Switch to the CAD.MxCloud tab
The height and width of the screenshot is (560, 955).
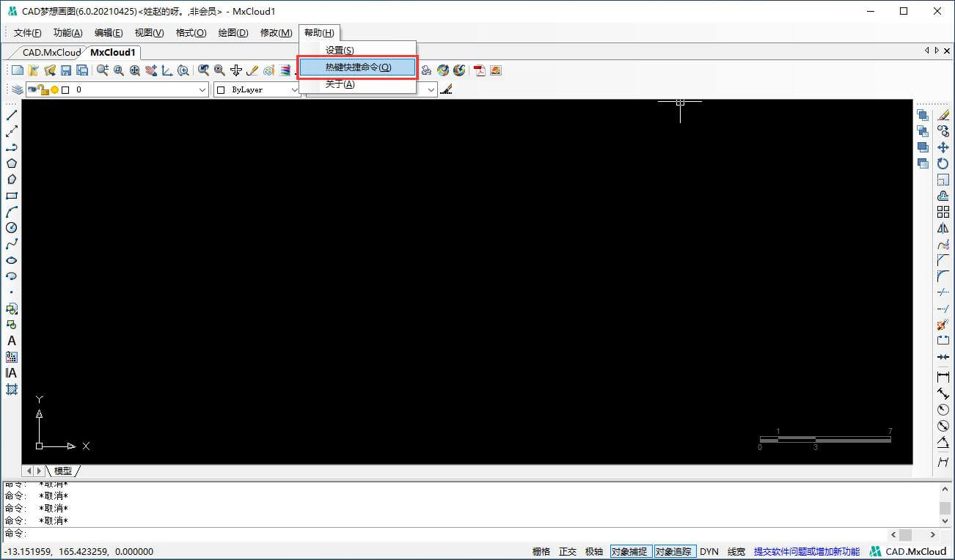pos(51,52)
